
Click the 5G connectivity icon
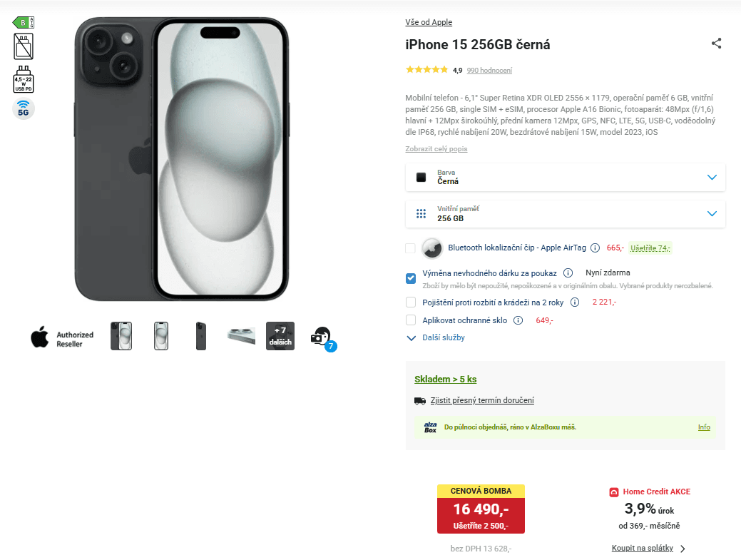point(23,108)
